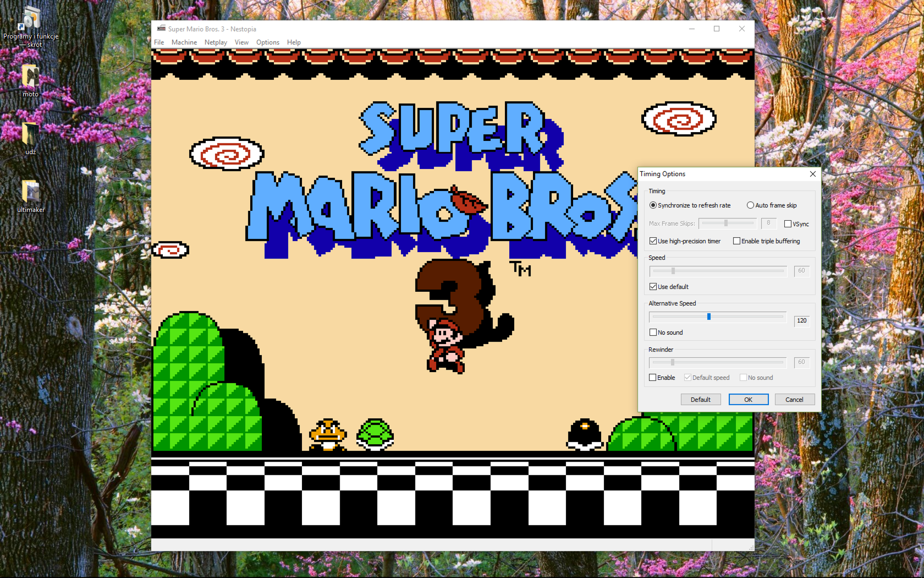Select the ultimaker desktop folder
This screenshot has height=578, width=924.
click(31, 196)
